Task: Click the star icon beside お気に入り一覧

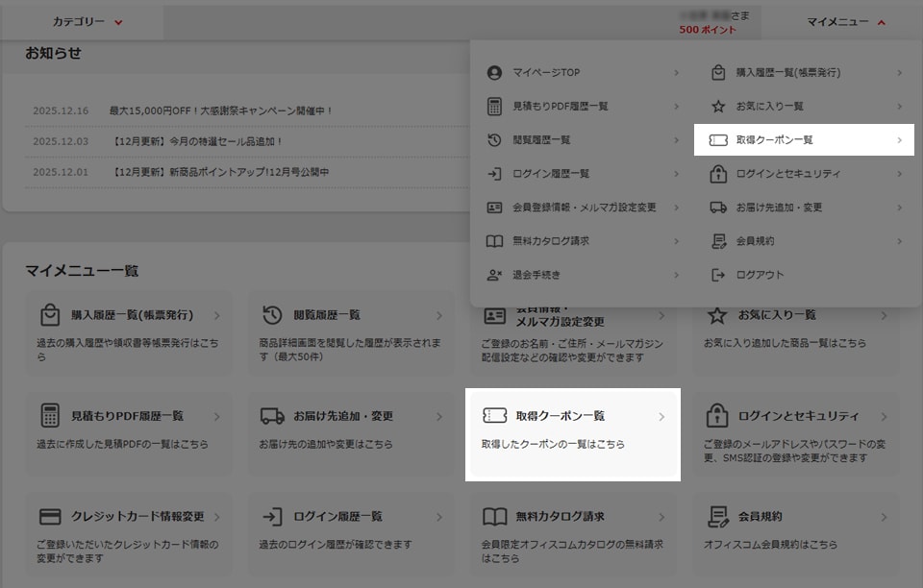Action: click(716, 106)
